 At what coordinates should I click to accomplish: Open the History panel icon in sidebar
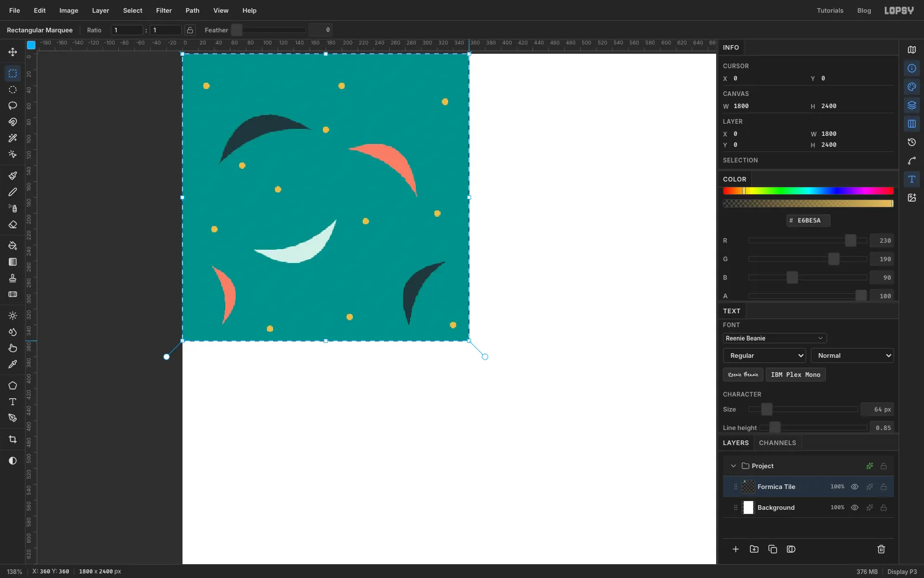tap(912, 142)
